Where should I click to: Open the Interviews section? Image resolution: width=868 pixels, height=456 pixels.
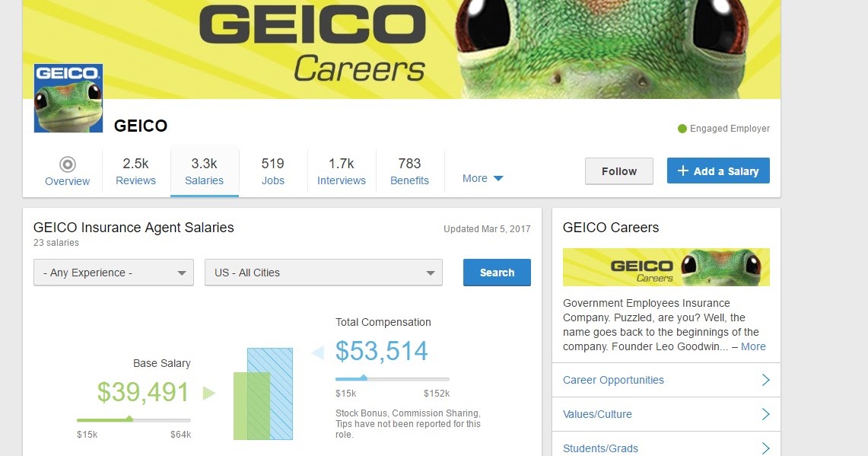coord(341,171)
